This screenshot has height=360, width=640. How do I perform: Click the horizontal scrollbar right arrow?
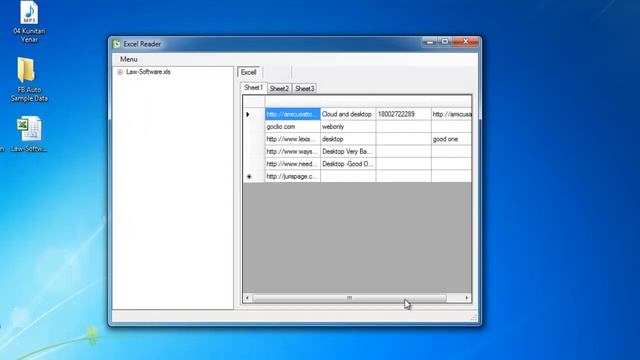467,298
